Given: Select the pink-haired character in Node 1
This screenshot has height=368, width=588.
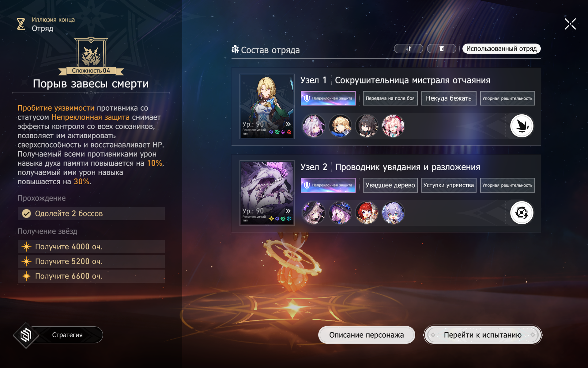Looking at the screenshot, I should coord(393,126).
